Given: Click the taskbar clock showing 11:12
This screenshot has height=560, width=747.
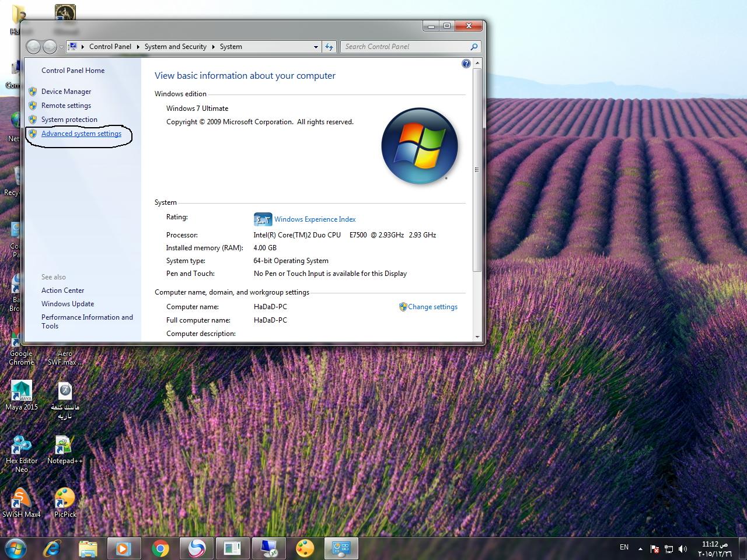Looking at the screenshot, I should pos(714,549).
